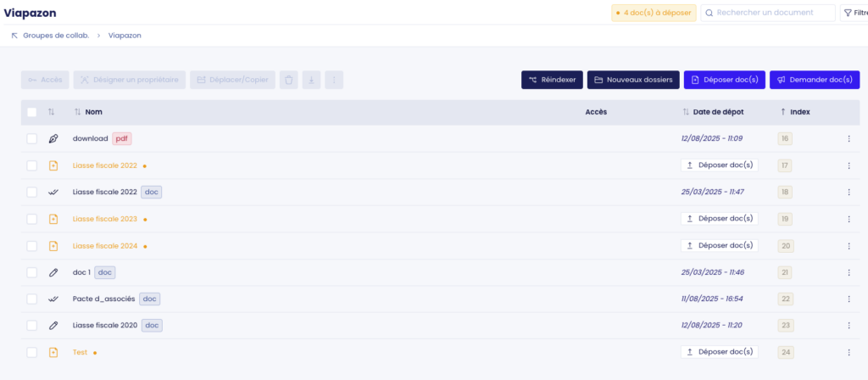Check the box for download pdf row

pyautogui.click(x=31, y=138)
